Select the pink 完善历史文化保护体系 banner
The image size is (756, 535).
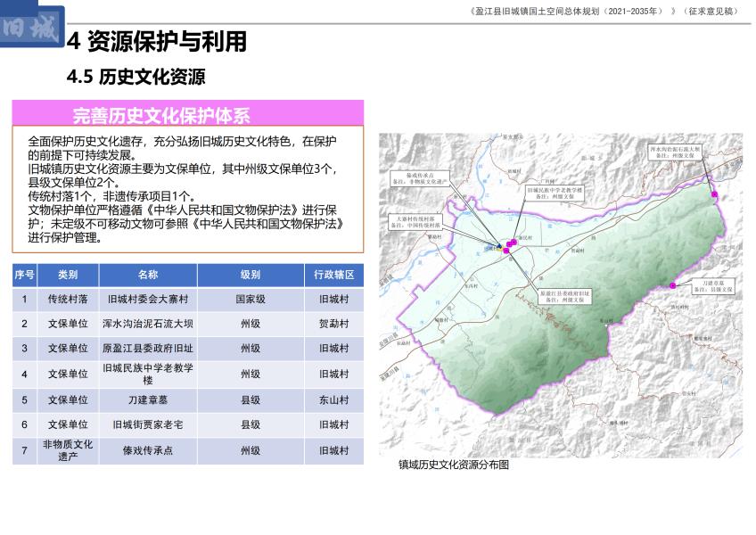[187, 114]
